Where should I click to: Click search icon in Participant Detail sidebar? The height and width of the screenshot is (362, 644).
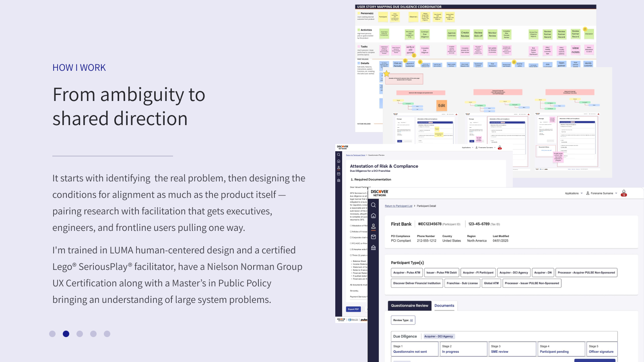click(374, 205)
